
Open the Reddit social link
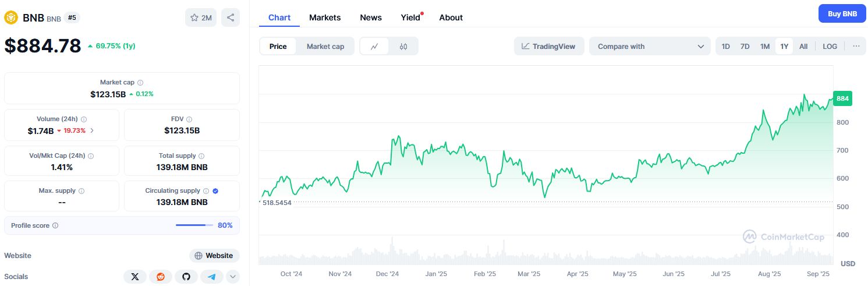(161, 277)
